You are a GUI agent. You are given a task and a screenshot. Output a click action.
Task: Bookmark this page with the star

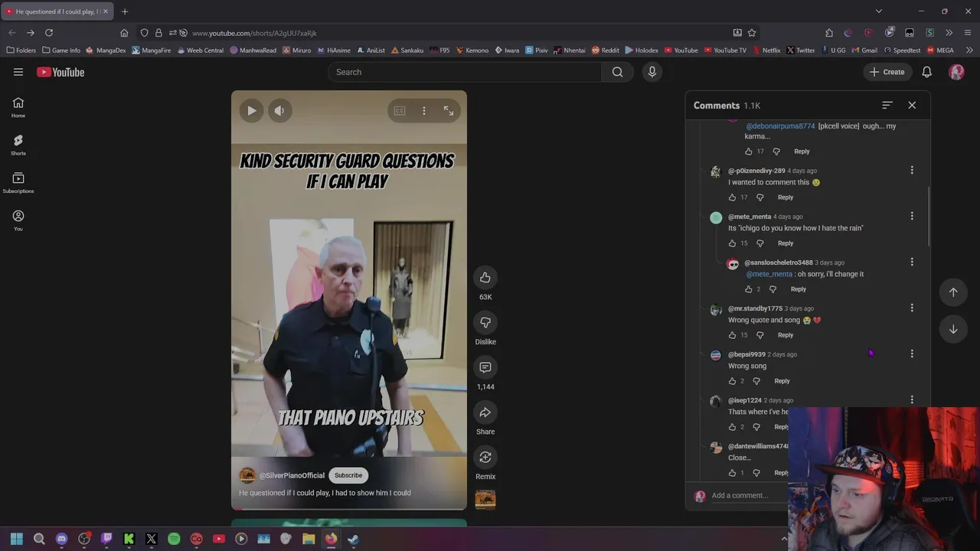[x=752, y=33]
